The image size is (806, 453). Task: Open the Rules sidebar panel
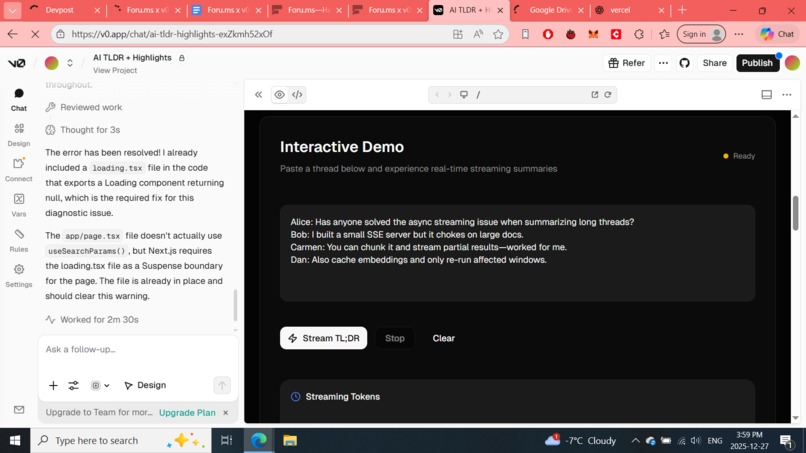click(19, 240)
